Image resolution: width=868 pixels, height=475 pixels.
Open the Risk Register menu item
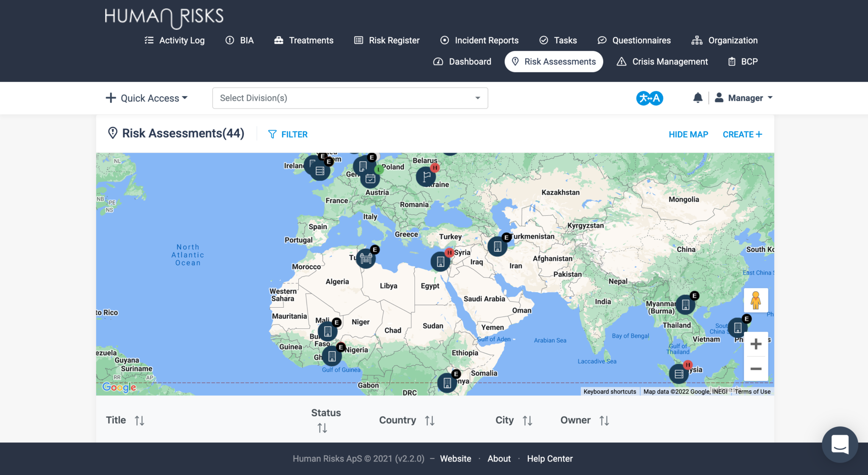387,40
